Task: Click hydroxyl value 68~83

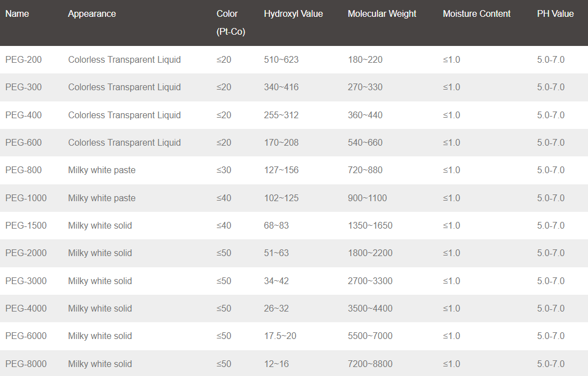Action: coord(277,225)
